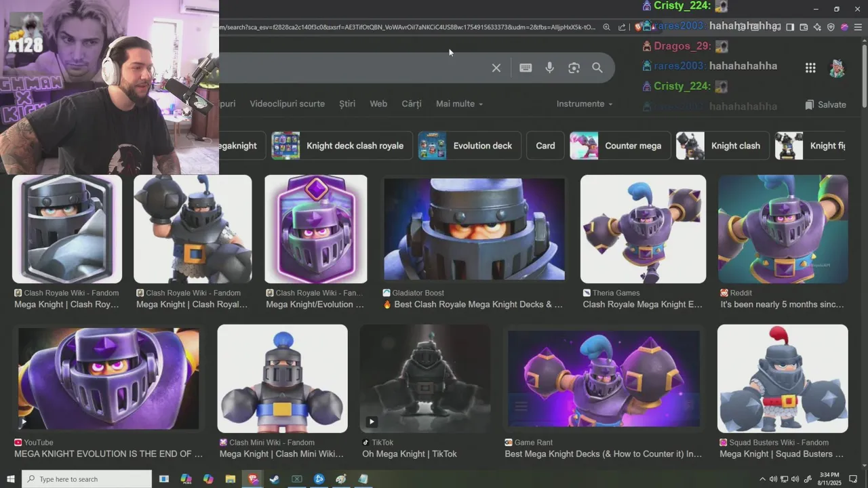Open the Brave VPN shield icon

pyautogui.click(x=831, y=27)
